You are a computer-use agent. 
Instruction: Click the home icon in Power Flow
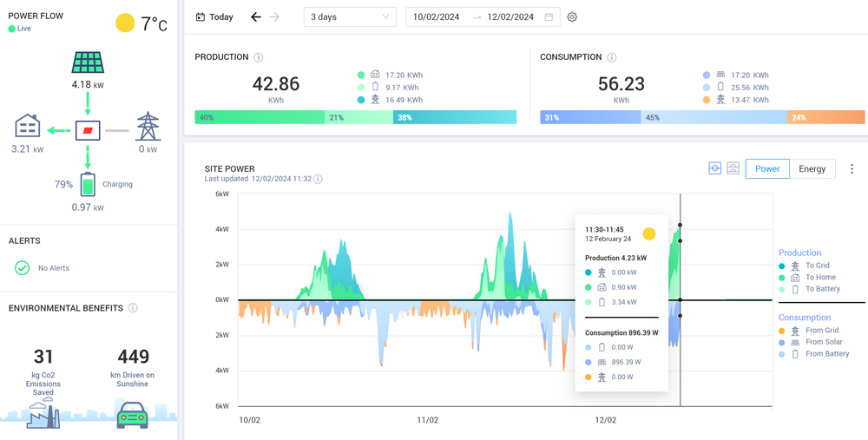pos(28,127)
